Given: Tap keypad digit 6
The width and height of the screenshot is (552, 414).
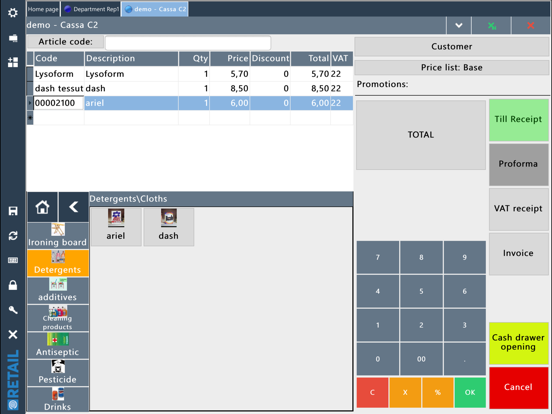Looking at the screenshot, I should point(465,291).
